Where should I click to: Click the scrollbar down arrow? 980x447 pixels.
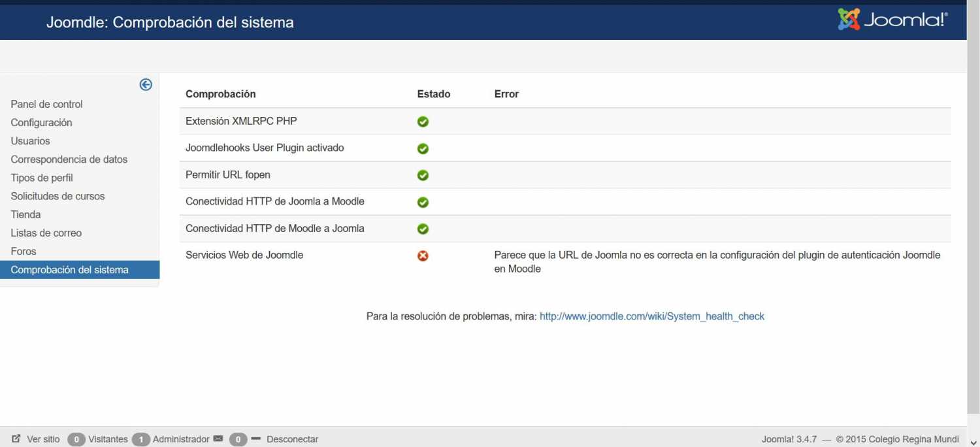point(973,442)
